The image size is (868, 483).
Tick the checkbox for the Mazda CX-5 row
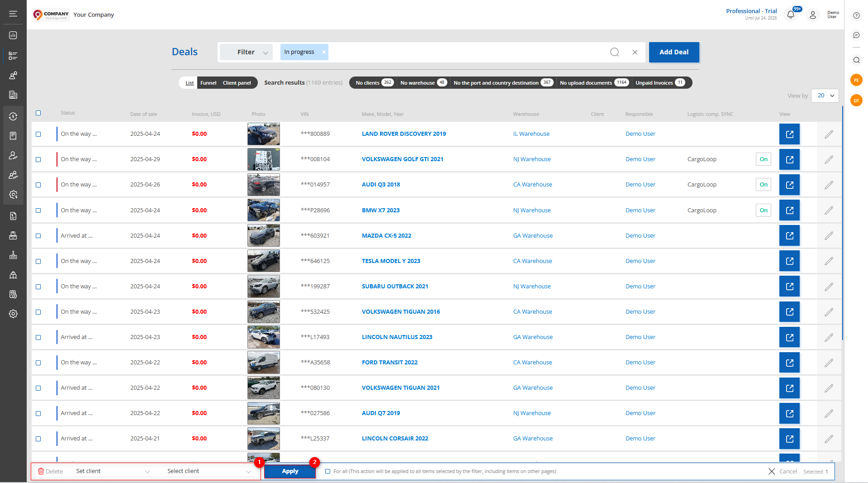coord(38,236)
